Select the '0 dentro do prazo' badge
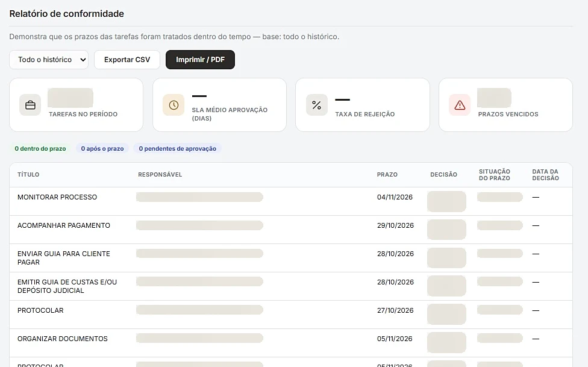 (40, 149)
